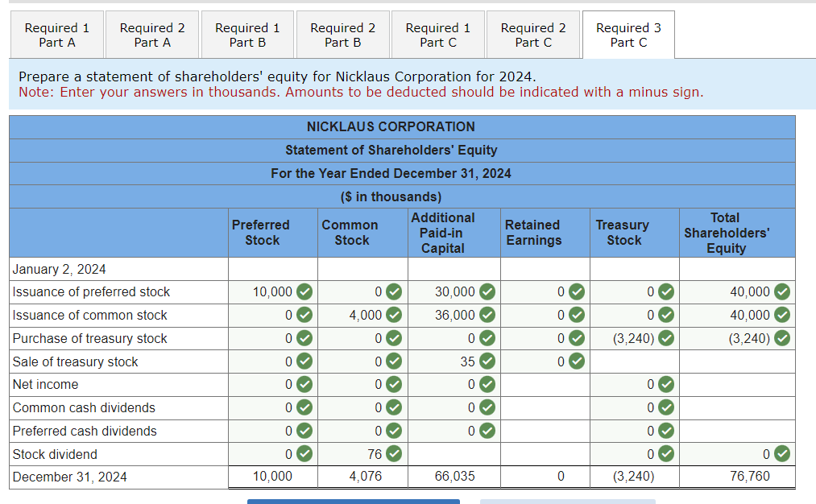Click check icon in net income preferred stock
This screenshot has height=504, width=816.
[304, 384]
